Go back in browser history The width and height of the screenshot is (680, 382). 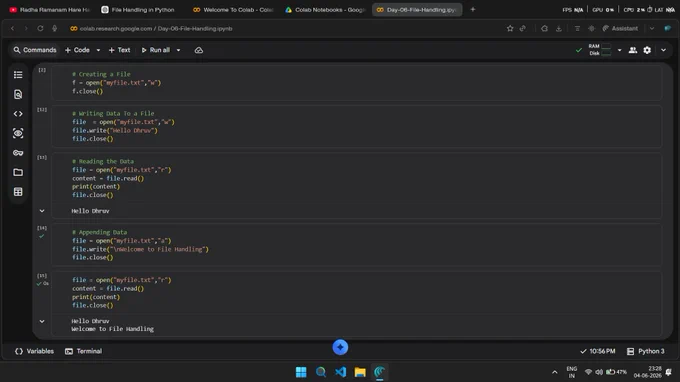pyautogui.click(x=13, y=29)
